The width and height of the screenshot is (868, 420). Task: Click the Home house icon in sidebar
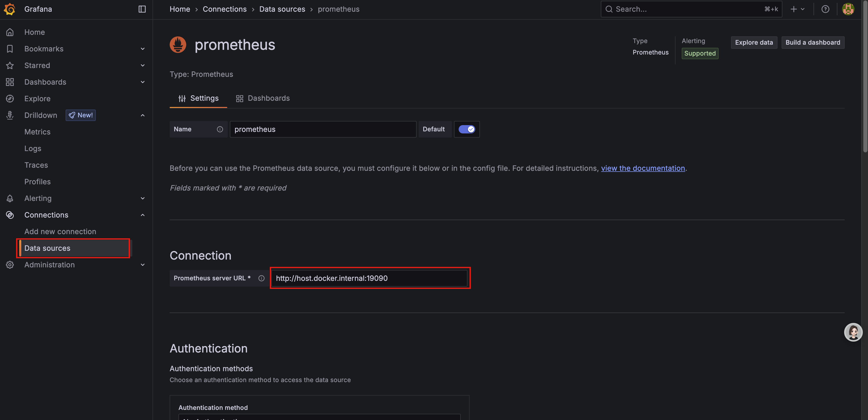pyautogui.click(x=10, y=32)
